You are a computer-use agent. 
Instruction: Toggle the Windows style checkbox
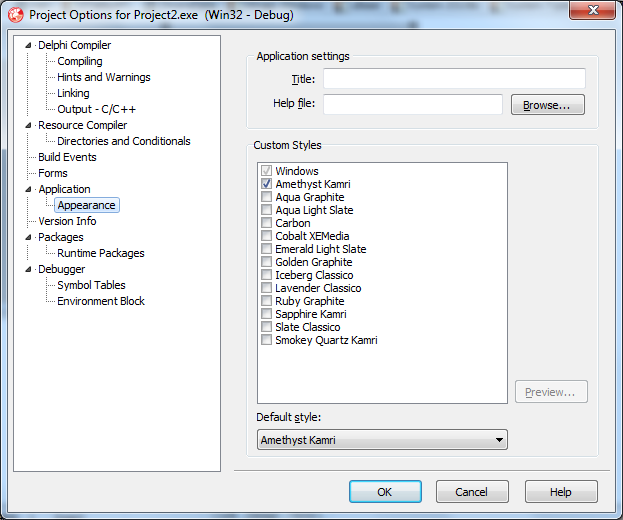pos(266,171)
